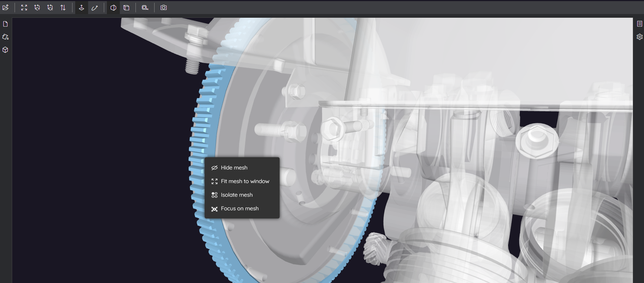Open the Meshes panel in left sidebar
This screenshot has width=644, height=283.
[6, 50]
